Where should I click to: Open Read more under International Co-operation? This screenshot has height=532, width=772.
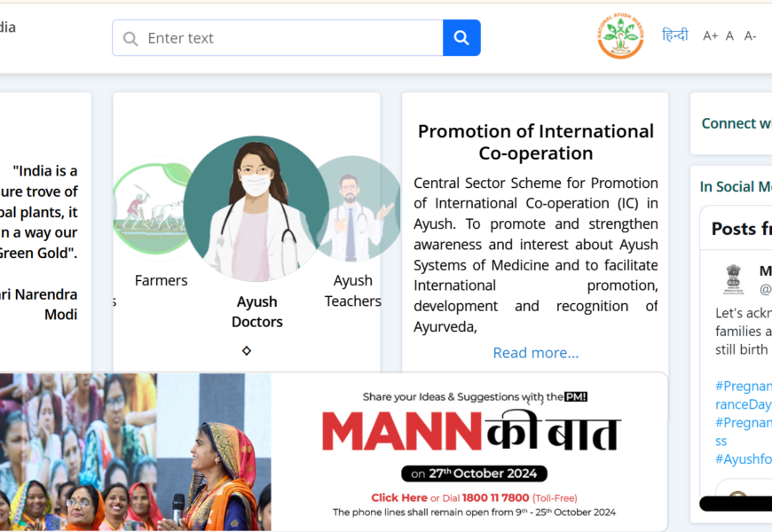click(536, 353)
